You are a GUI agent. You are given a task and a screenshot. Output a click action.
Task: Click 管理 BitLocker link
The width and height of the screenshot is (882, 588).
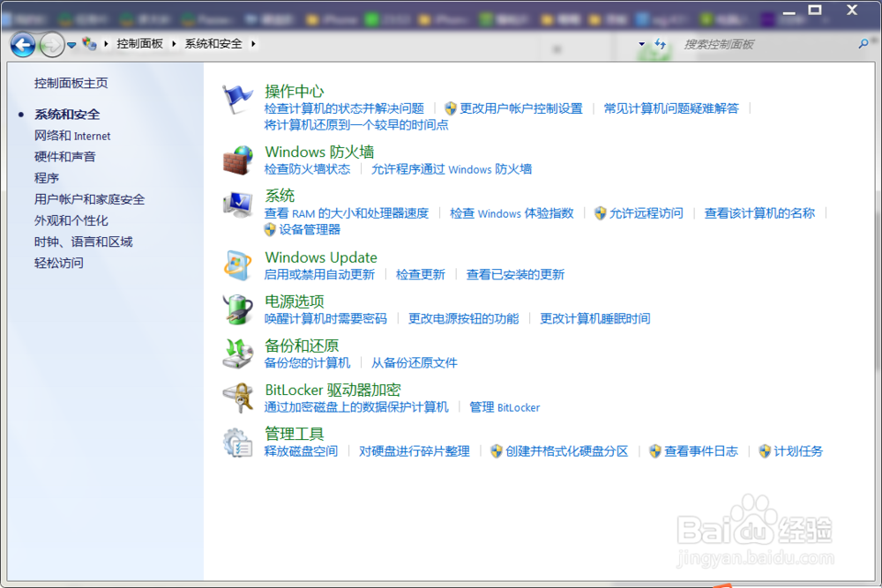(505, 407)
